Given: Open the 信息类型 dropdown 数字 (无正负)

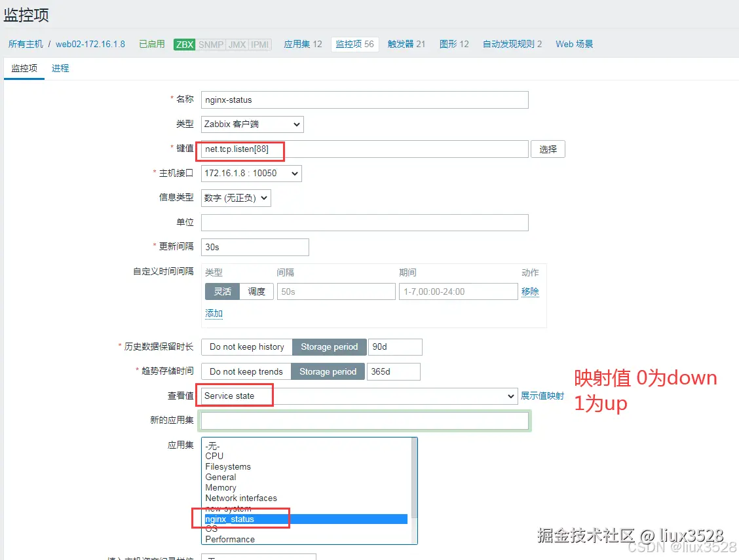Looking at the screenshot, I should (236, 198).
